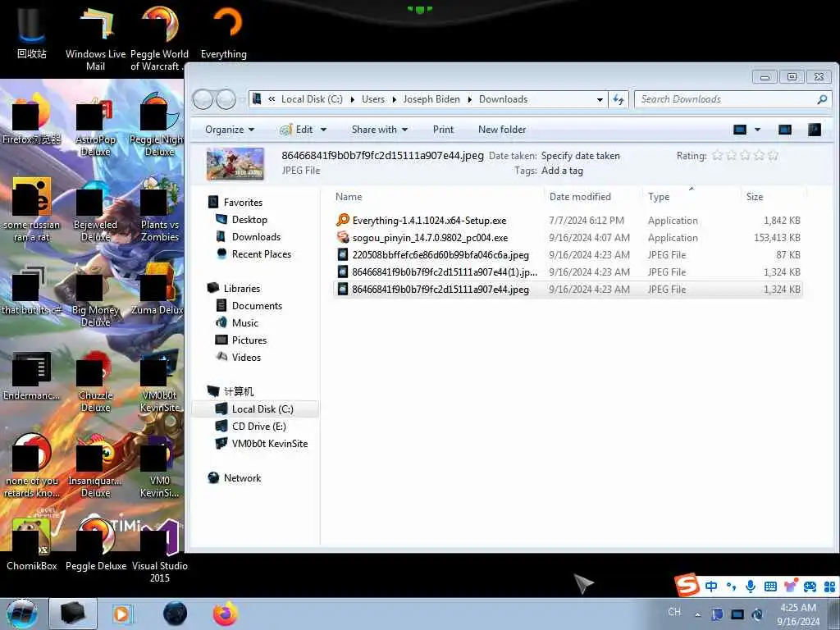
Task: Launch Windows Live Mail desktop shortcut
Action: pyautogui.click(x=95, y=38)
